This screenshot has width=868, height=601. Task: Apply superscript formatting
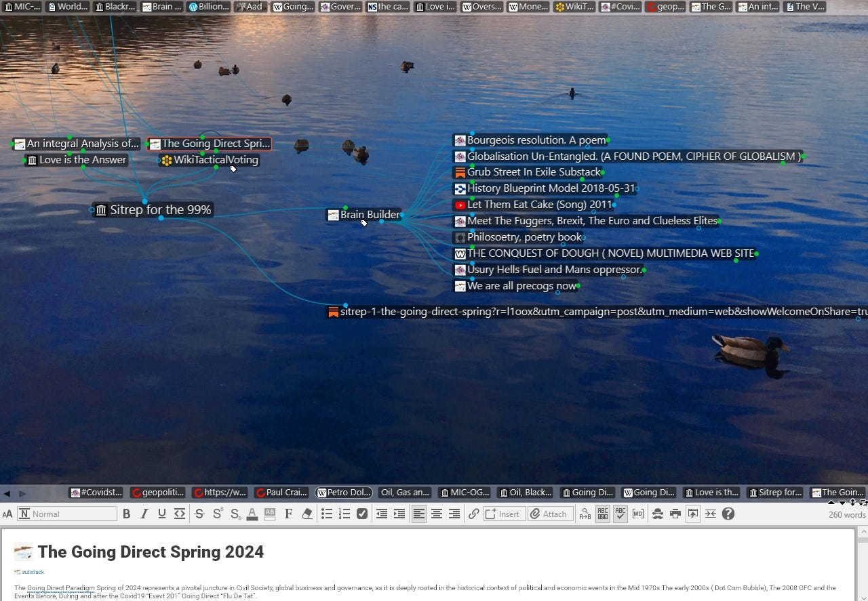tap(217, 514)
